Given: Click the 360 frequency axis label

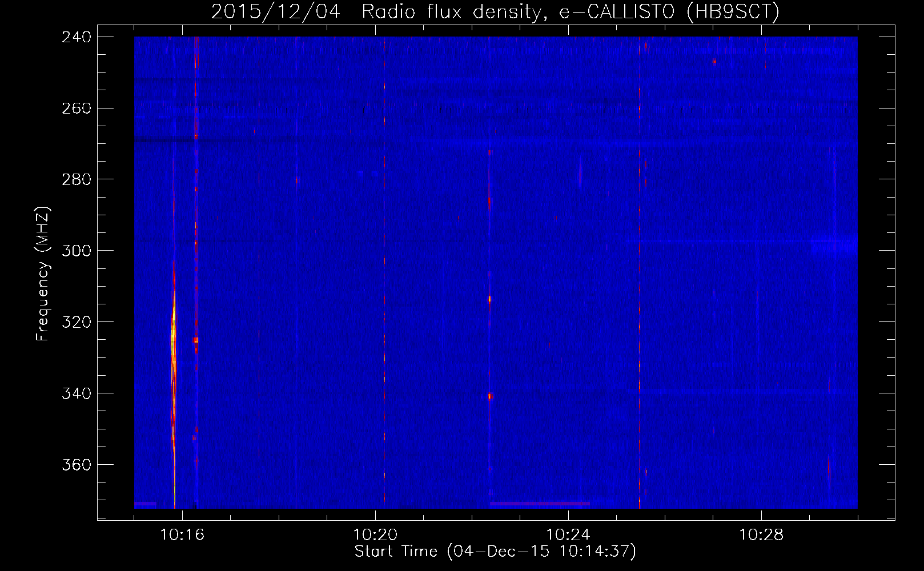Looking at the screenshot, I should (x=77, y=465).
